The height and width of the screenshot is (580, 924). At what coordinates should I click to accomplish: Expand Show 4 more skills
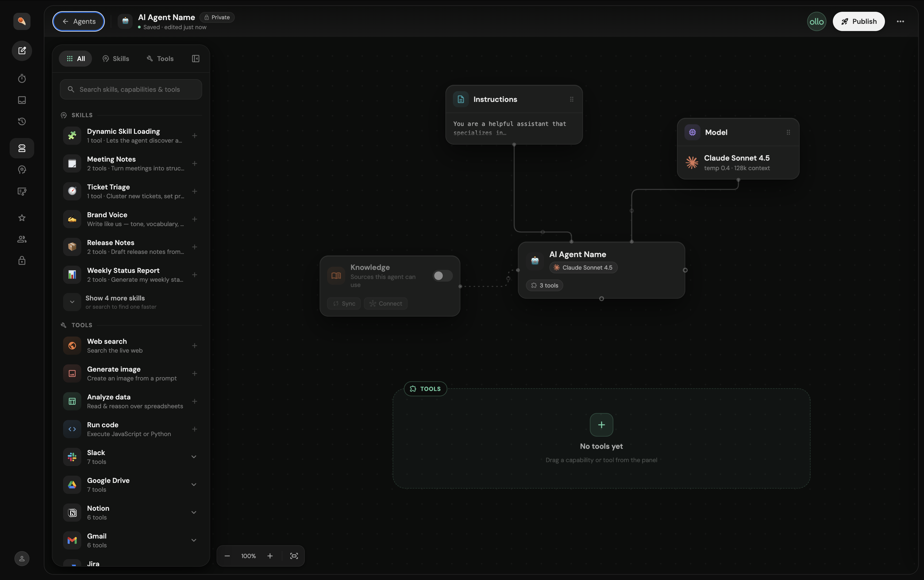coord(131,302)
